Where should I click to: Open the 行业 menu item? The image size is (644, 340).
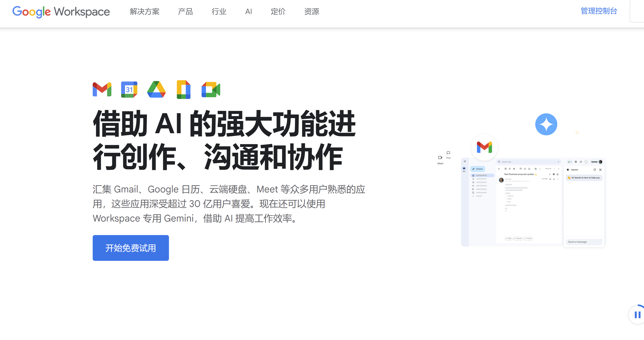pyautogui.click(x=219, y=11)
